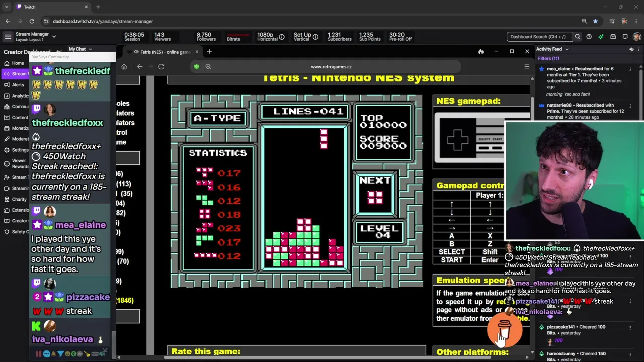The image size is (644, 362).
Task: Go to home in the Tetris browser window
Action: [124, 67]
